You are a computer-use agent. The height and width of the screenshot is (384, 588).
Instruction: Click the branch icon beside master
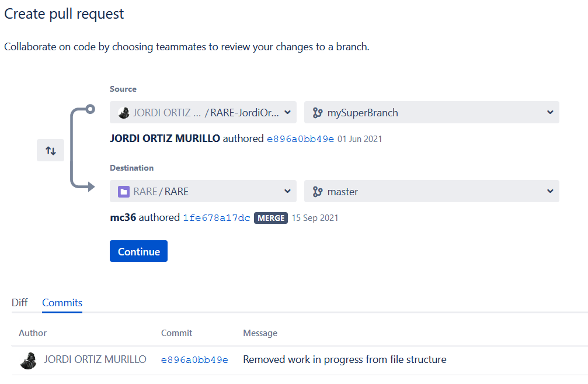coord(318,192)
